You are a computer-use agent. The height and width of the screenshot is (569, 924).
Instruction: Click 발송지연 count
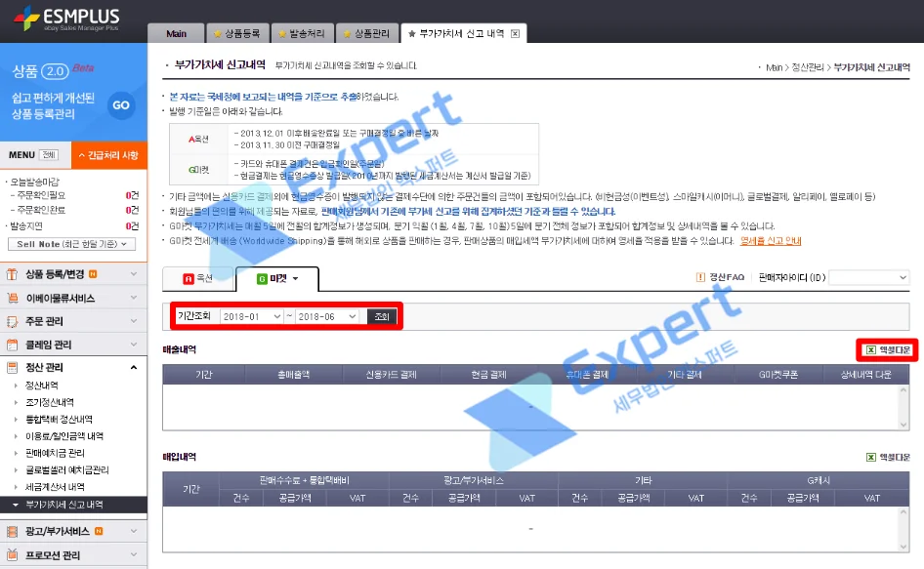click(x=132, y=225)
